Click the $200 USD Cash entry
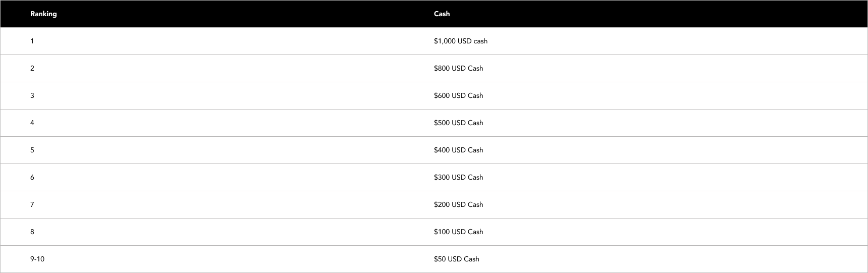This screenshot has width=868, height=273. click(458, 204)
